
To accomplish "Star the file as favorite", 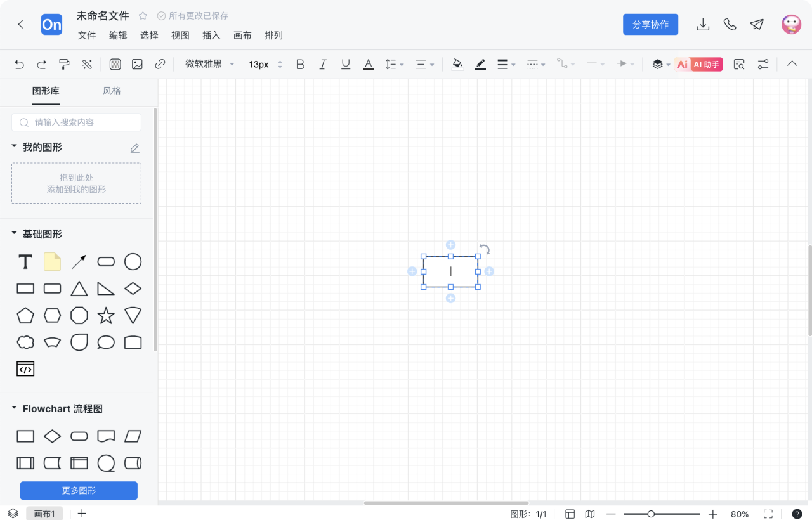I will [x=143, y=16].
